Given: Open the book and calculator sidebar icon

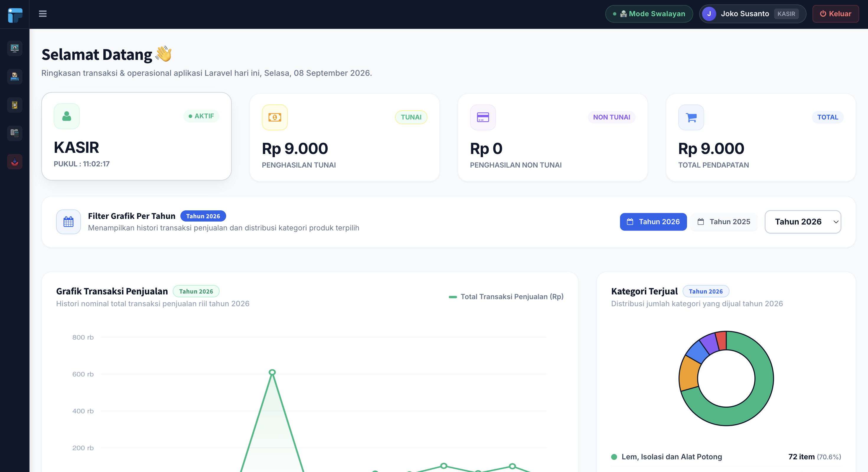Looking at the screenshot, I should click(x=14, y=133).
